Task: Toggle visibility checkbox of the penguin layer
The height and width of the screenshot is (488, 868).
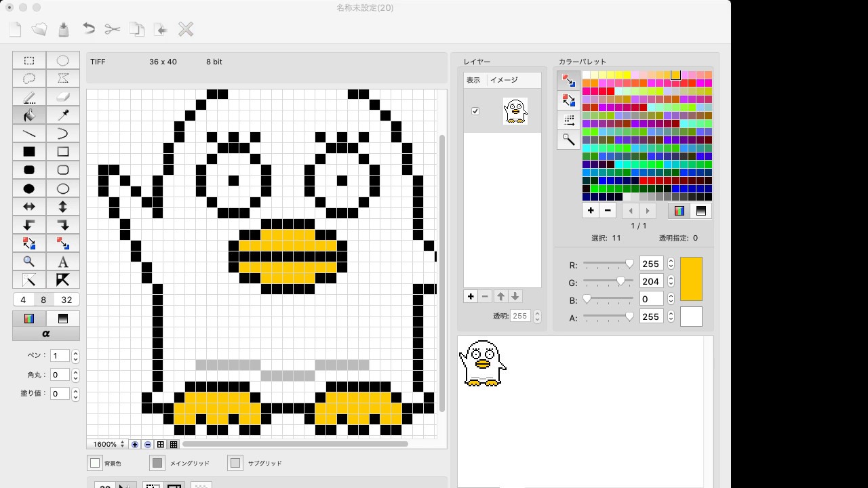Action: click(x=475, y=111)
